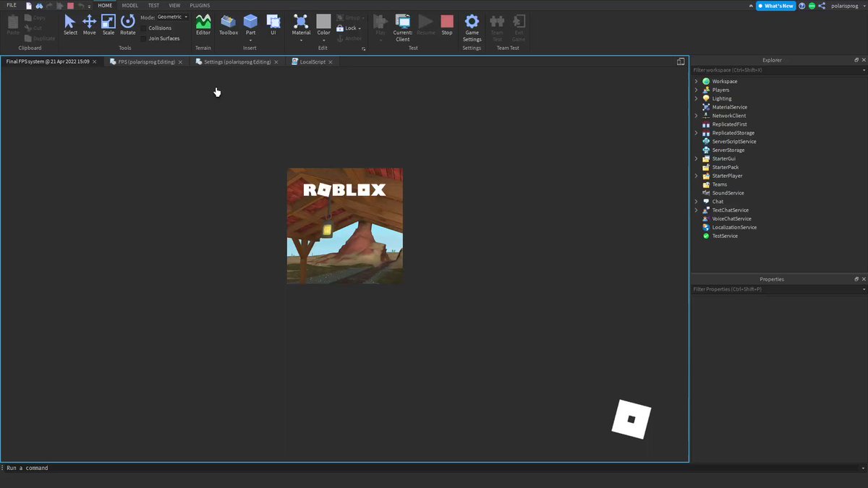Click the Color swatch in Edit group

(x=323, y=21)
